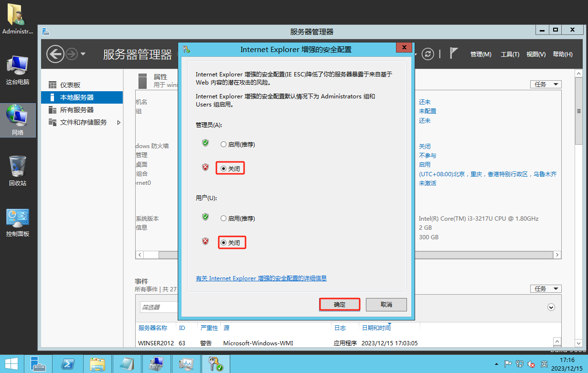Click the Windows Start button

pyautogui.click(x=12, y=364)
